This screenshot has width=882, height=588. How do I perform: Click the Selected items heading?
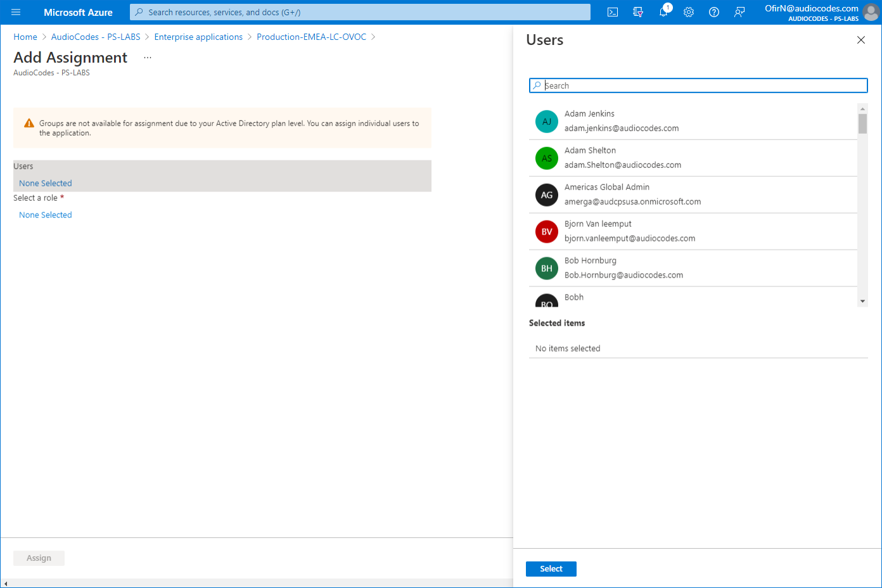point(557,323)
